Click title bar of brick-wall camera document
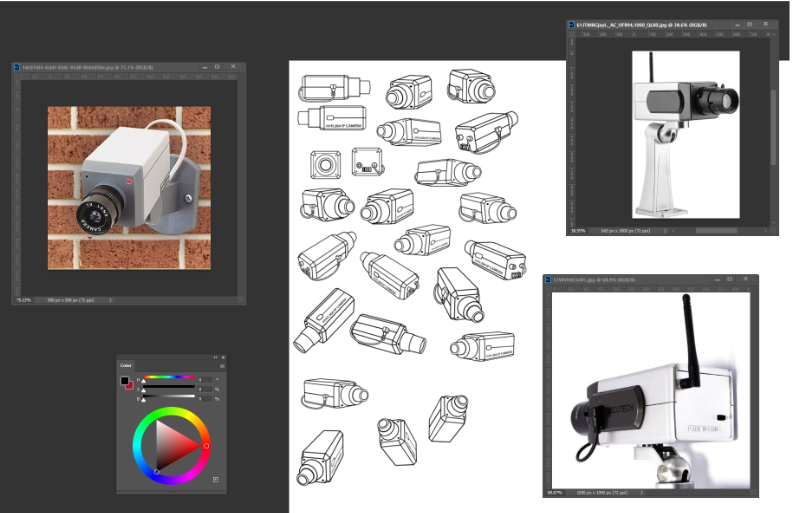Image resolution: width=794 pixels, height=513 pixels. tap(129, 67)
